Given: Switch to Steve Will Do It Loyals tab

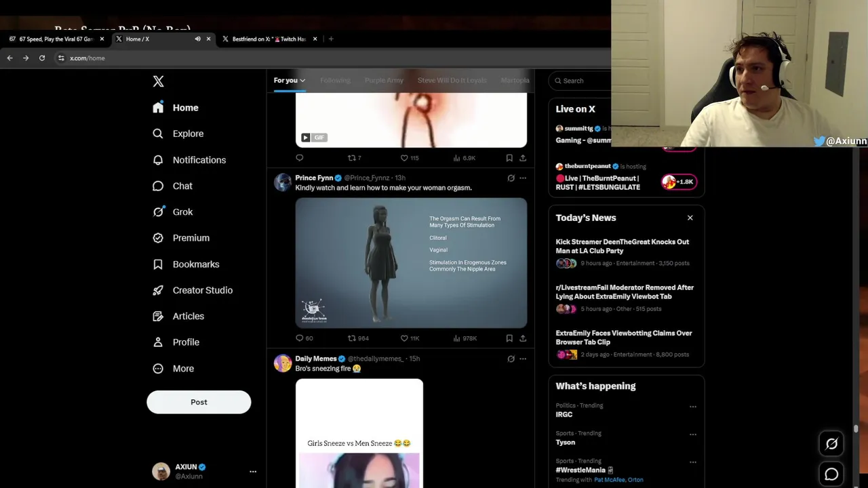Looking at the screenshot, I should tap(452, 81).
